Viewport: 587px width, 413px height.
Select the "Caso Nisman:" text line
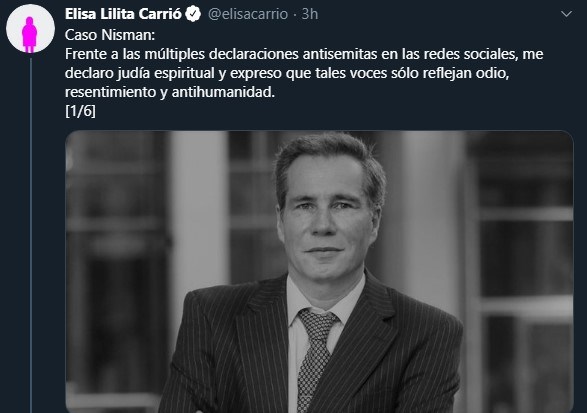tap(110, 35)
